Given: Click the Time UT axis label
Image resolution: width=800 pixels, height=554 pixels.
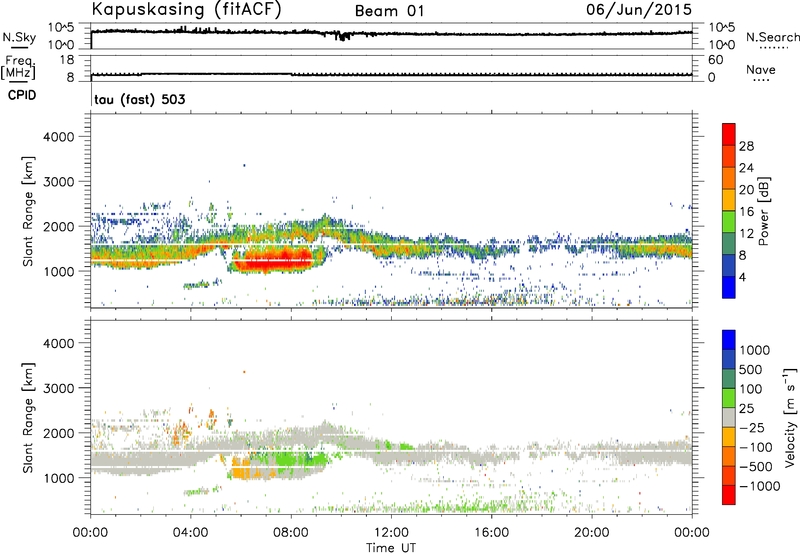Looking at the screenshot, I should pyautogui.click(x=391, y=548).
